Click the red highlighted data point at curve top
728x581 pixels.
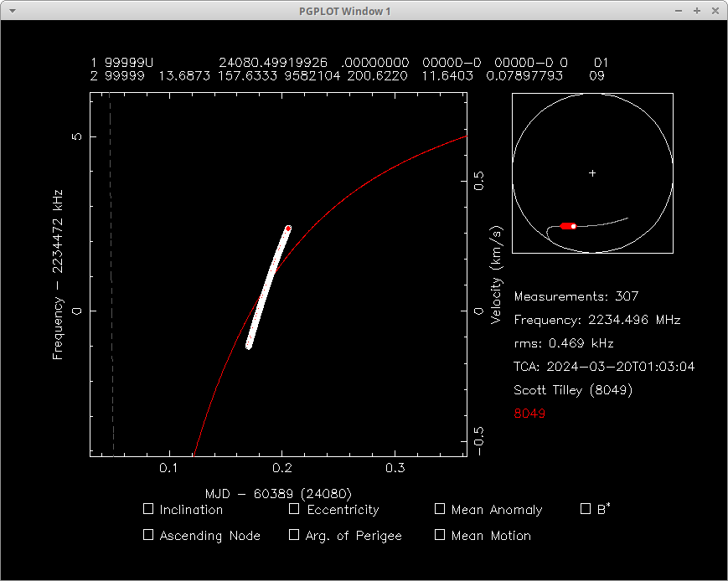tap(288, 229)
